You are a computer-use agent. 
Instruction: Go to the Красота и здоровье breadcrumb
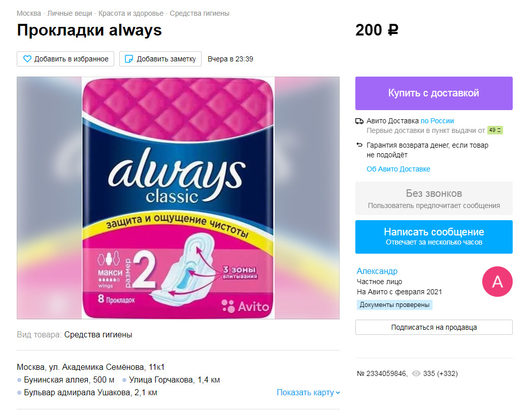(x=131, y=13)
